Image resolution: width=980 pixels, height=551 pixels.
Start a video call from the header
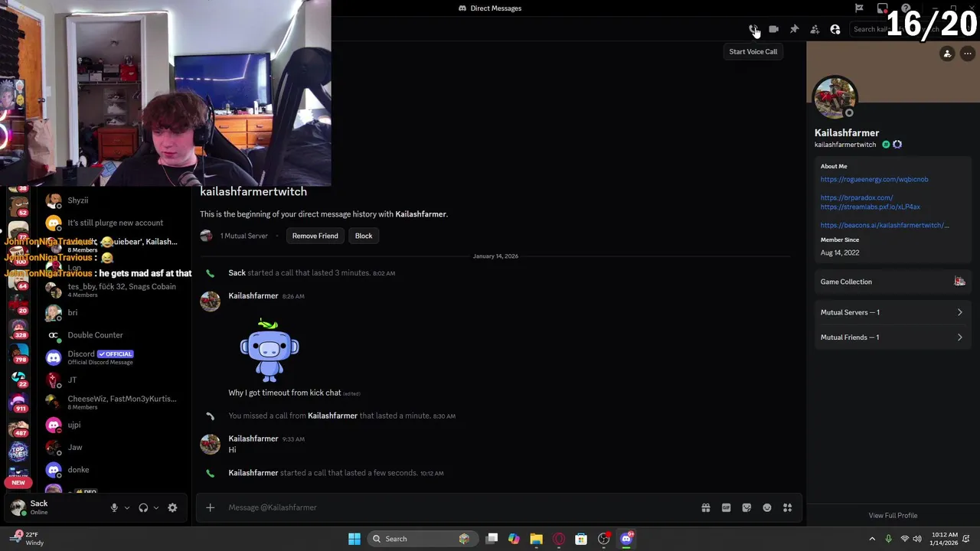click(773, 29)
